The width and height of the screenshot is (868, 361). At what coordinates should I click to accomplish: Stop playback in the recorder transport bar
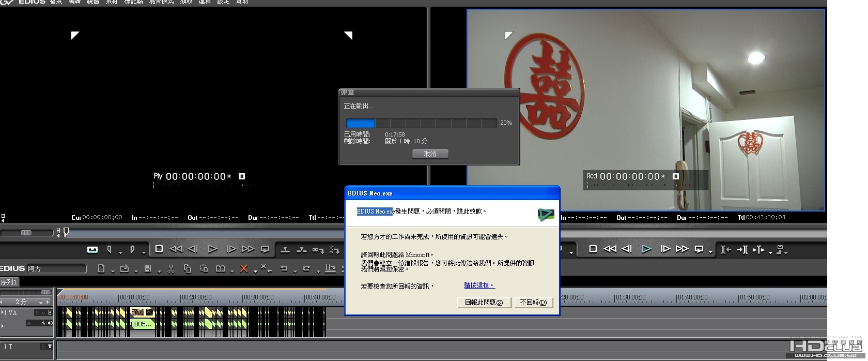[x=593, y=249]
